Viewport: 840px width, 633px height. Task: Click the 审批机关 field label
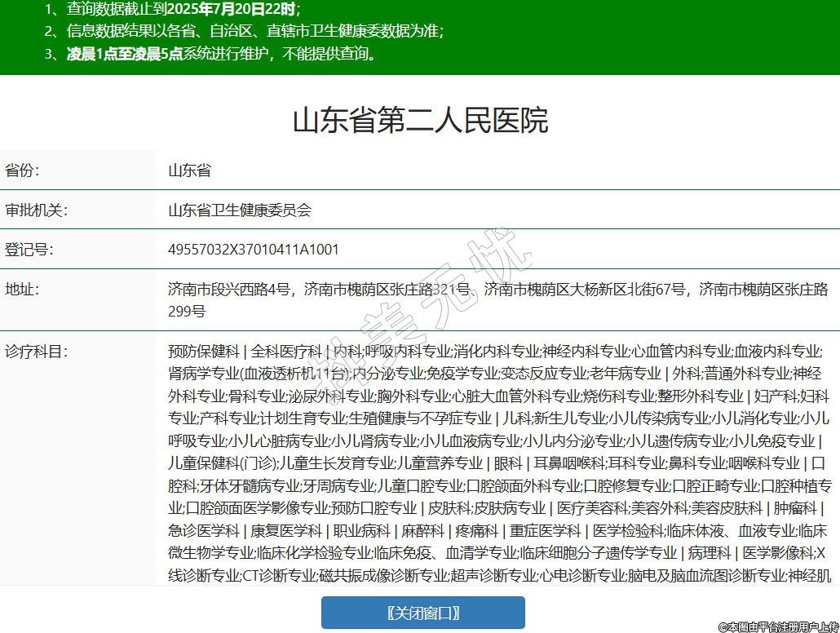pos(36,210)
